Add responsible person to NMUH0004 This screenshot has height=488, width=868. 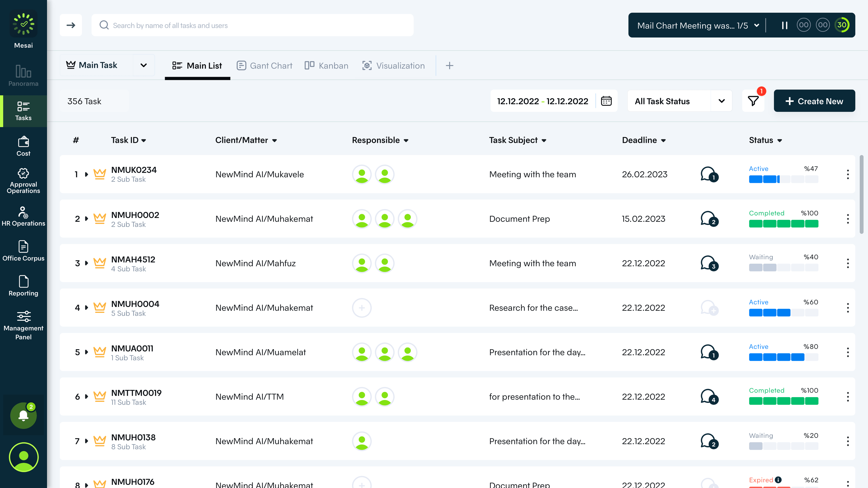click(362, 308)
